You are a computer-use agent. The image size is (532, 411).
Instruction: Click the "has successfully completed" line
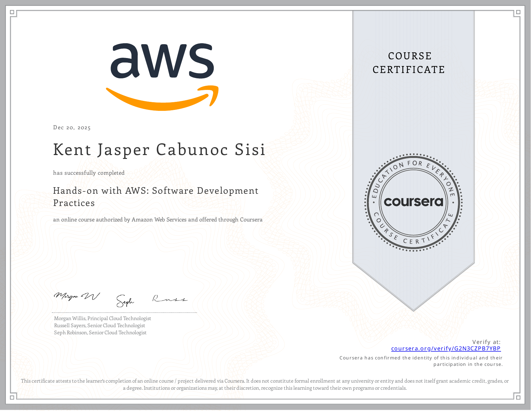[x=89, y=173]
